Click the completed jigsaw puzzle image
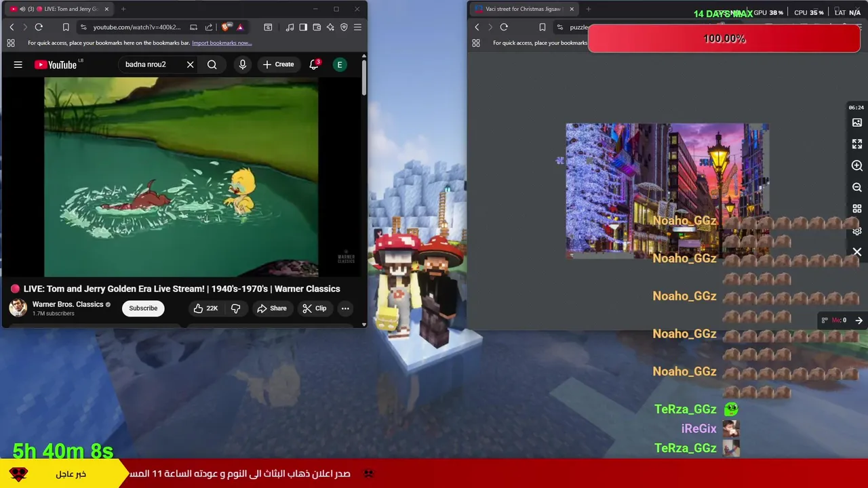This screenshot has height=488, width=868. pos(667,191)
